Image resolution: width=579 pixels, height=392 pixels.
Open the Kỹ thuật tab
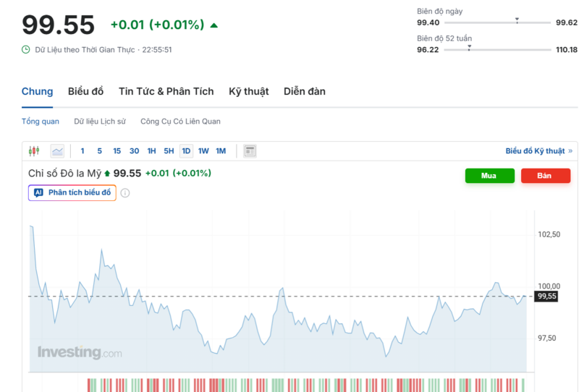click(x=248, y=91)
